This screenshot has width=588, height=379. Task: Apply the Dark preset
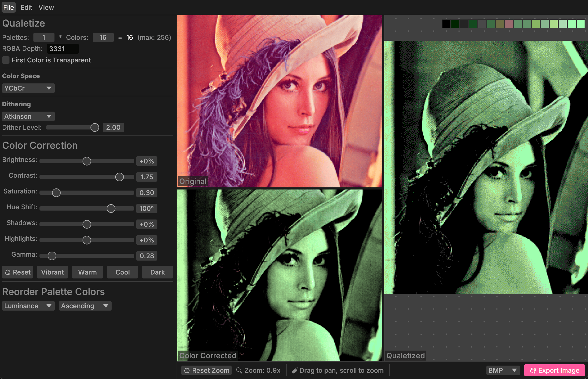tap(157, 272)
